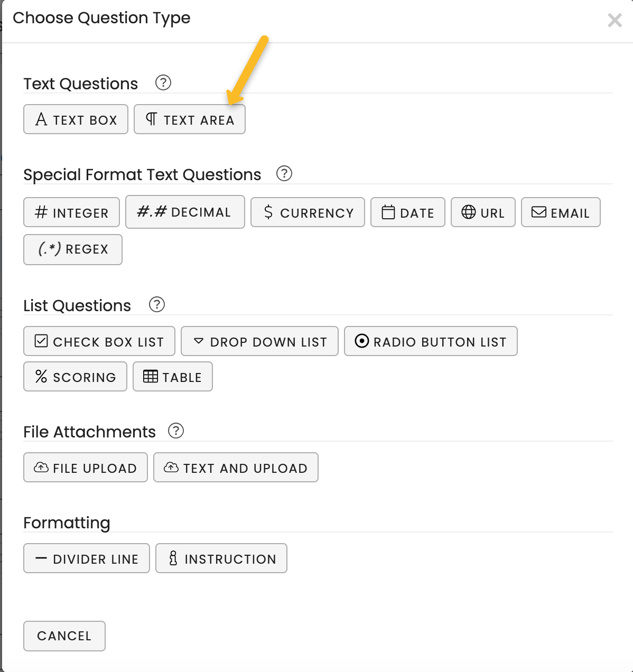Add a Radio Button List question
Viewport: 633px width, 672px height.
point(431,341)
